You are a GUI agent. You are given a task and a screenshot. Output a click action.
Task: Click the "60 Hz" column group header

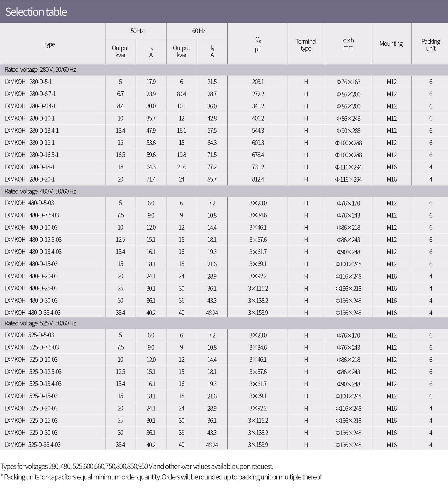(198, 31)
